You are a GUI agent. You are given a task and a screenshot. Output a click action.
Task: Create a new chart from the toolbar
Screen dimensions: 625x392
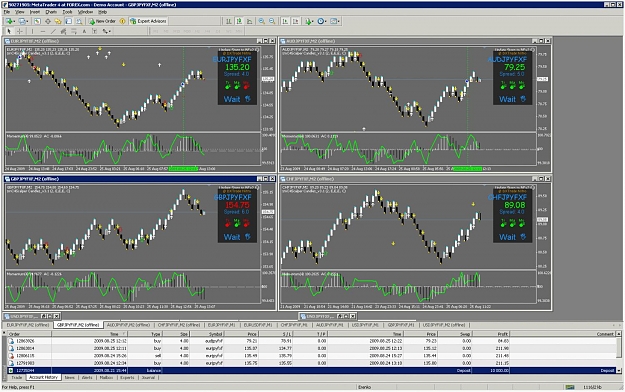10,21
